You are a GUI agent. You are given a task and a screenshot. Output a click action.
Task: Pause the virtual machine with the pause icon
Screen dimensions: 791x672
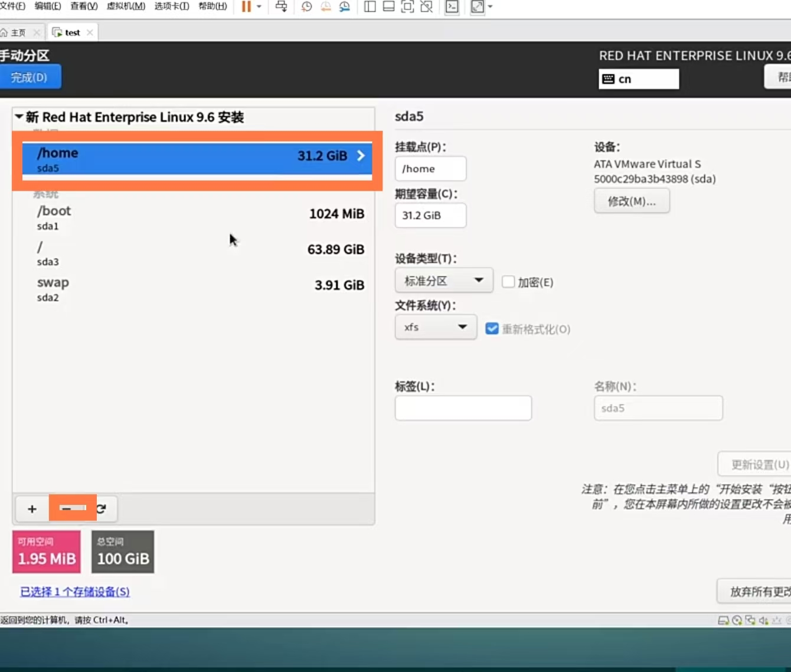pos(246,6)
